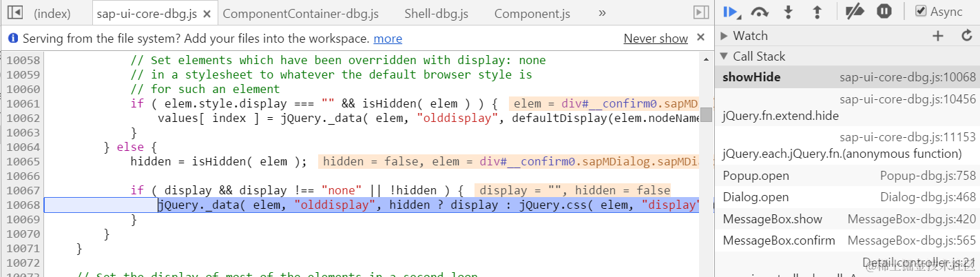Screen dimensions: 980x277
Task: Open the ComponentContainer-dbg.js tab
Action: pos(300,13)
